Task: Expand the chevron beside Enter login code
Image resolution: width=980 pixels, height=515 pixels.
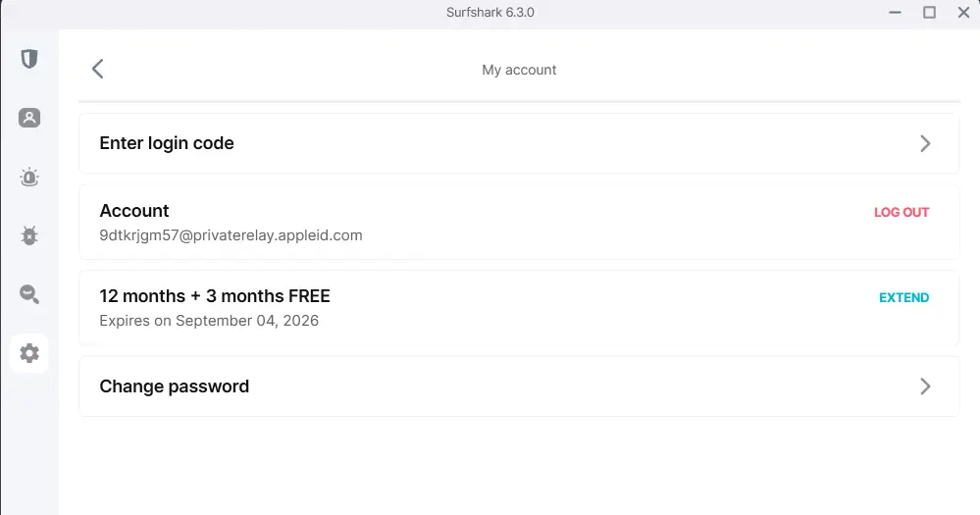Action: click(x=925, y=143)
